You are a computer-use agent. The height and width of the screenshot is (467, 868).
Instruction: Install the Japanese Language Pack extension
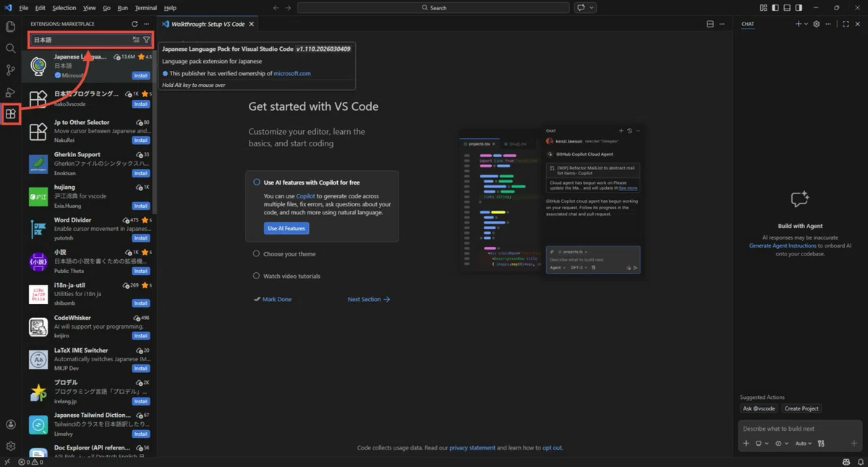click(141, 75)
